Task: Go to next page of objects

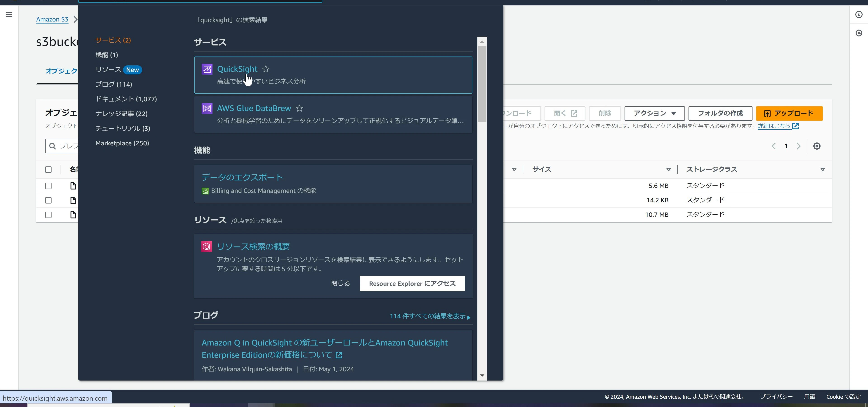Action: [799, 146]
